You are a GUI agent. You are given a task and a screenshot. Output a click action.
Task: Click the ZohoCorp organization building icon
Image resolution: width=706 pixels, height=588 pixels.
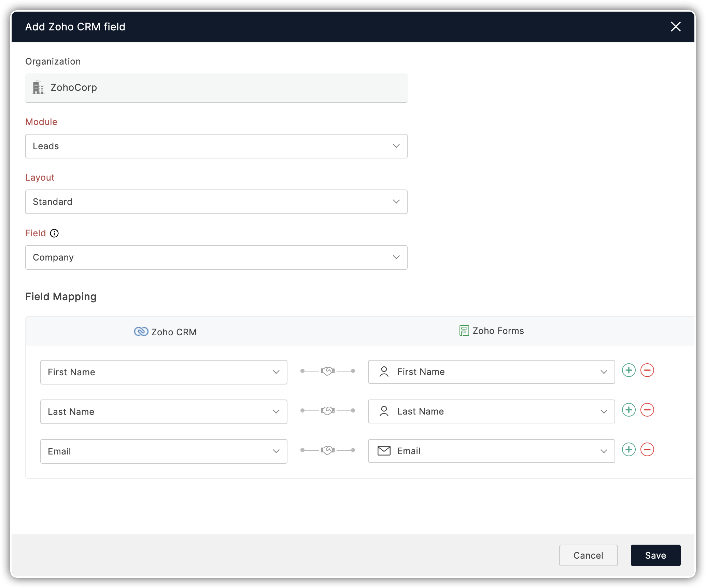coord(38,87)
